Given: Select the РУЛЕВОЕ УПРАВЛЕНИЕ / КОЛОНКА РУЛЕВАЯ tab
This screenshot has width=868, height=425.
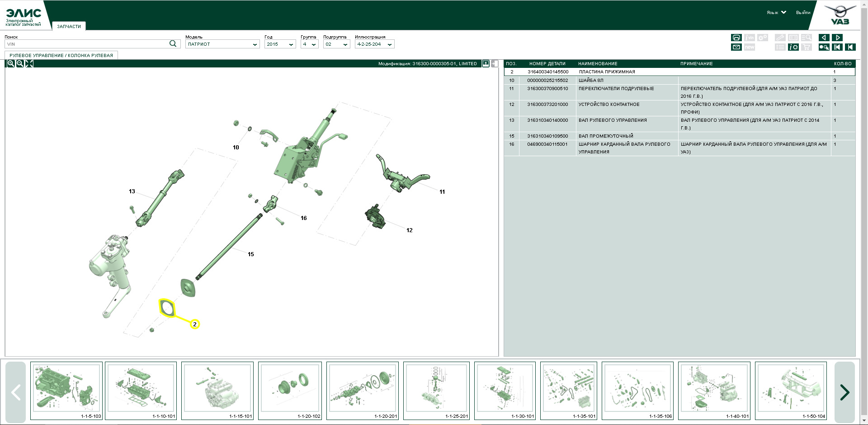Looking at the screenshot, I should pos(61,55).
